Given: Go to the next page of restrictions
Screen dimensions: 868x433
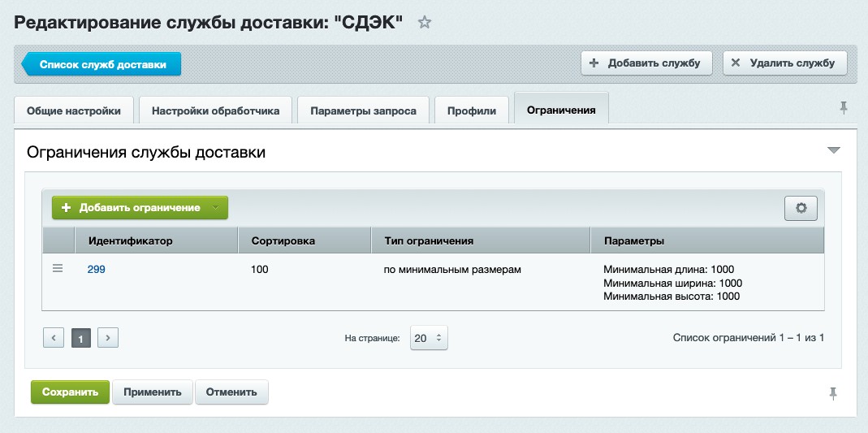Looking at the screenshot, I should (x=109, y=338).
